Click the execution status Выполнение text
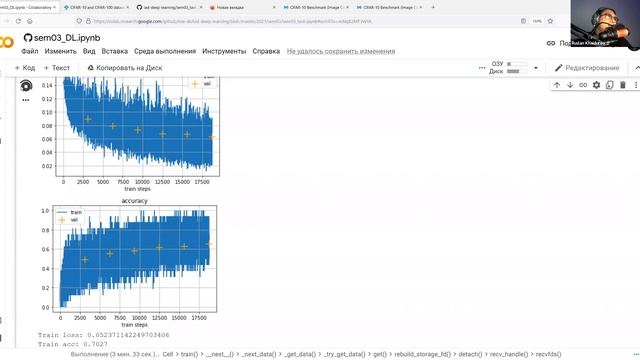The height and width of the screenshot is (360, 640). 115,354
